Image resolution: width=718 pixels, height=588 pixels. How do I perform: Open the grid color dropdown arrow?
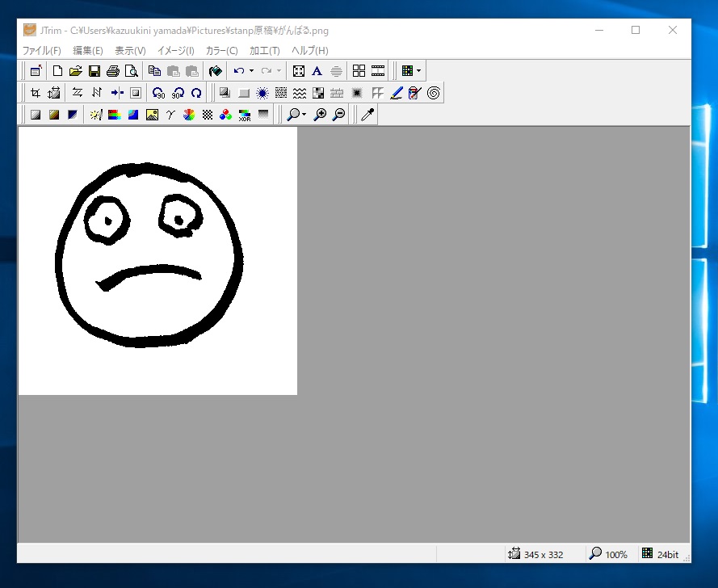click(x=418, y=71)
